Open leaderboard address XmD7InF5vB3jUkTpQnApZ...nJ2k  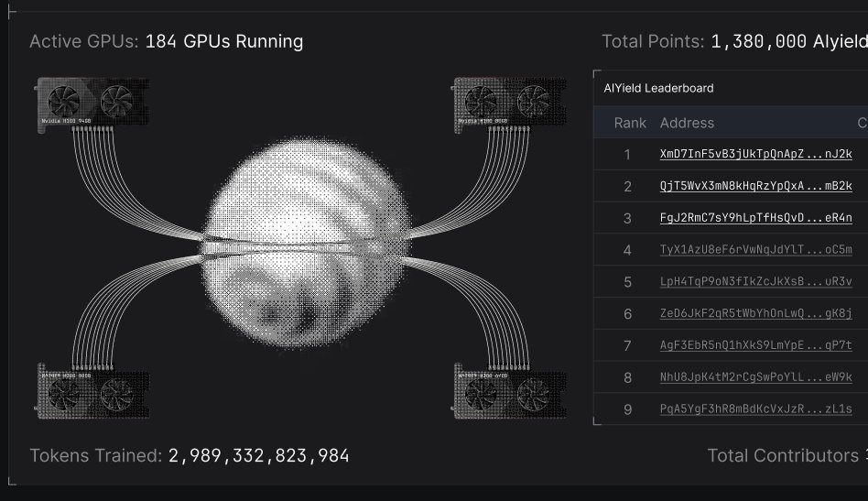[x=755, y=154]
